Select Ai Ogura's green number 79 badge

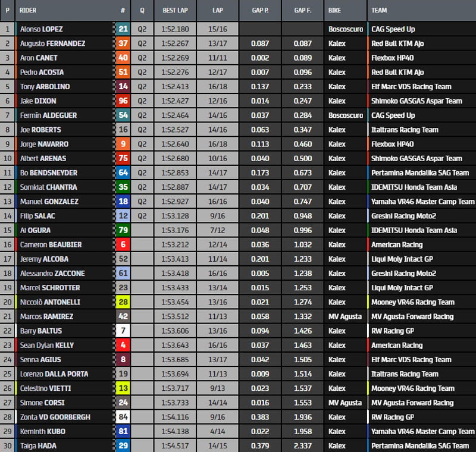click(x=123, y=230)
